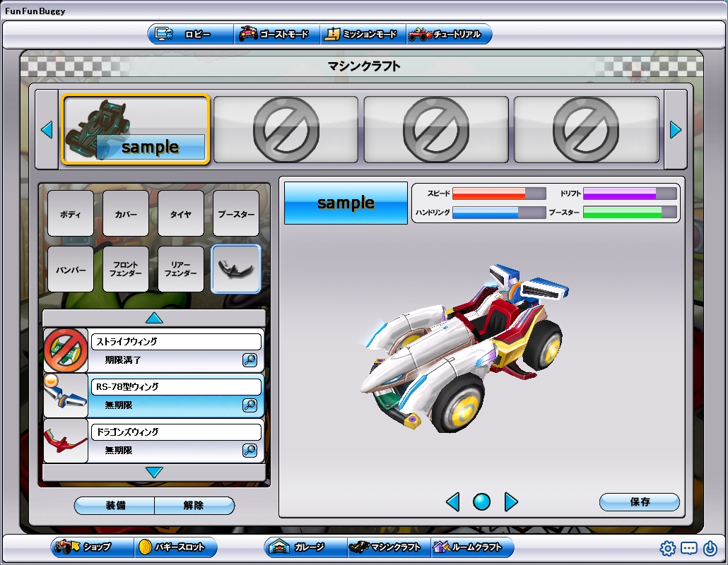Move the parts list up with arrow
Viewport: 728px width, 565px height.
click(x=154, y=319)
